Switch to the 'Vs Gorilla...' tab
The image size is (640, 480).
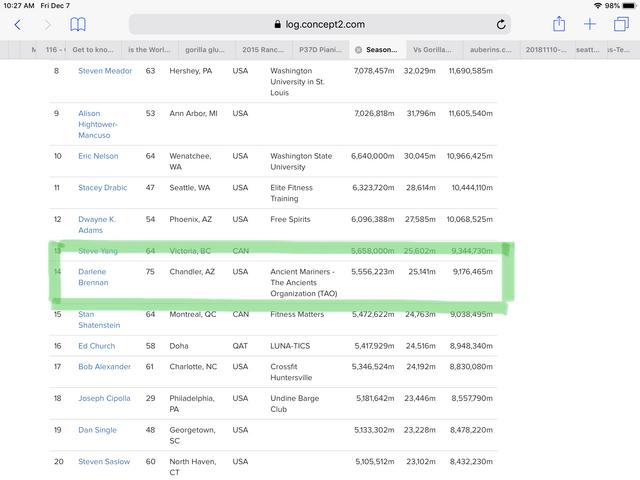pyautogui.click(x=432, y=50)
